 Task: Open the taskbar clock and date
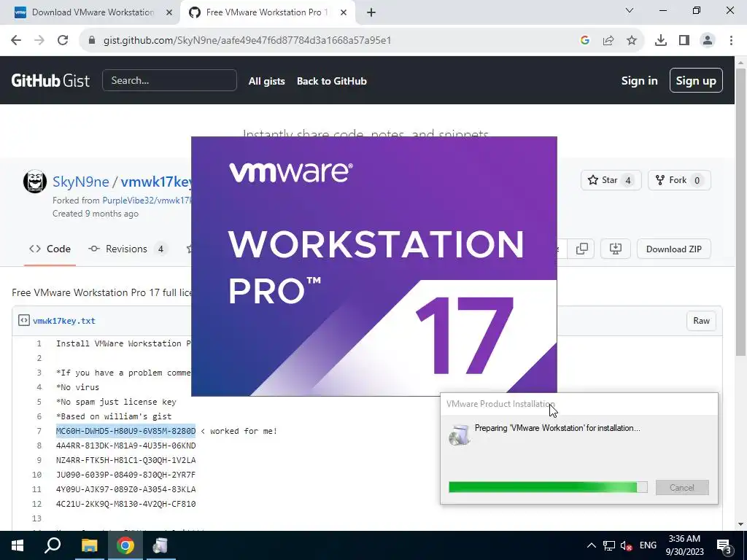coord(684,545)
